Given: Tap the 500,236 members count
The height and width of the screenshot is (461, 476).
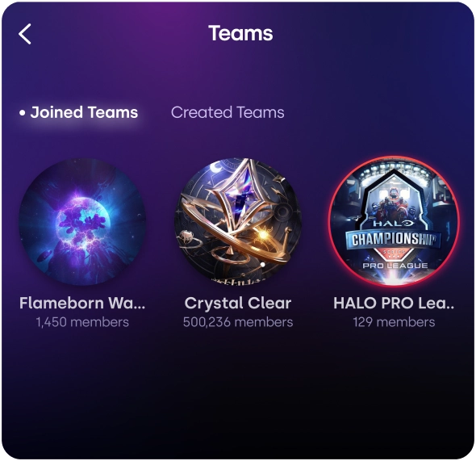Looking at the screenshot, I should coord(238,322).
